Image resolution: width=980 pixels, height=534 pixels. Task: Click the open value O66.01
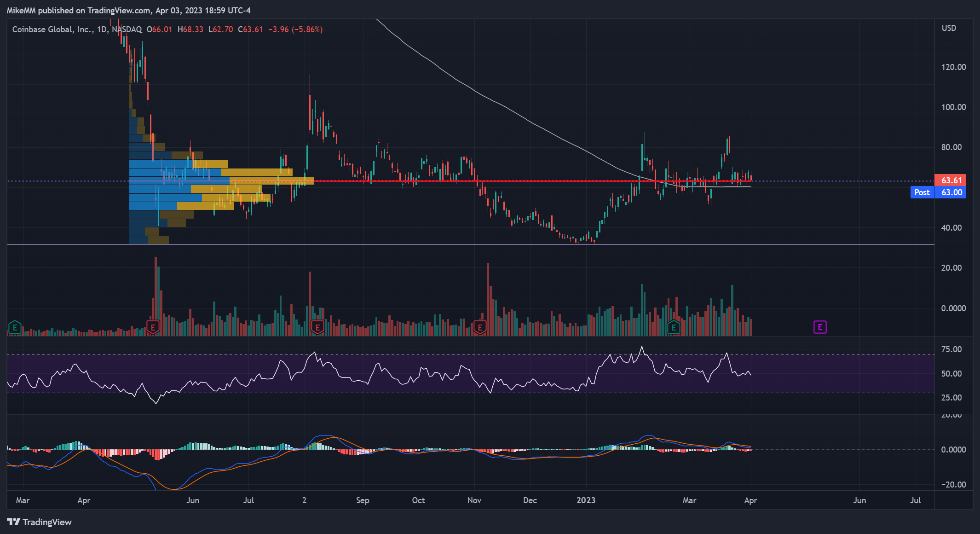159,29
